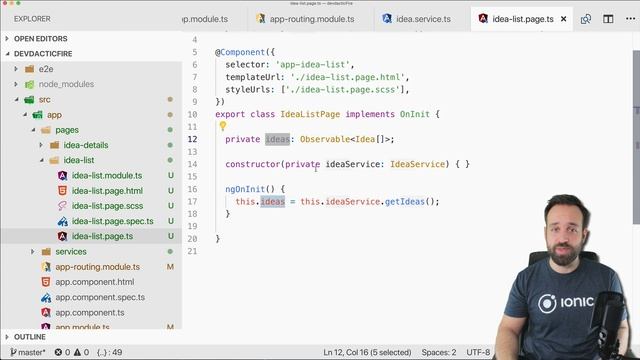Expand the OUTLINE section
Image resolution: width=640 pixels, height=360 pixels.
tap(7, 337)
